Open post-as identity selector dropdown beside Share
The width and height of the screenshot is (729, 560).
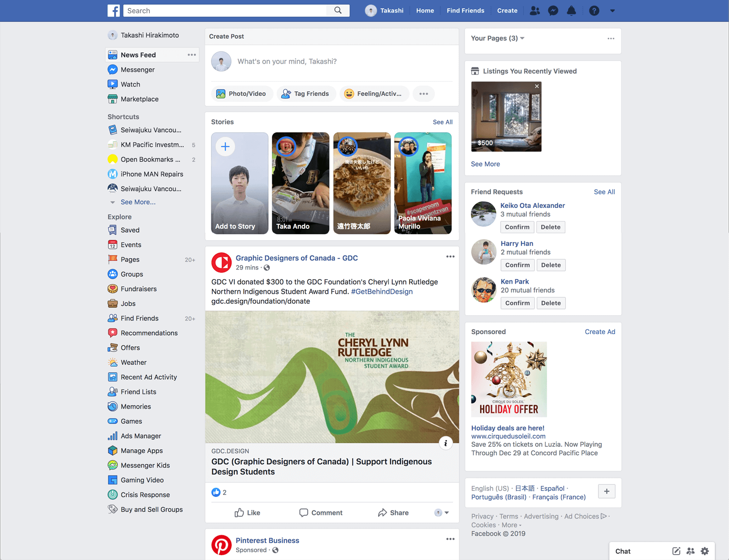pos(441,512)
